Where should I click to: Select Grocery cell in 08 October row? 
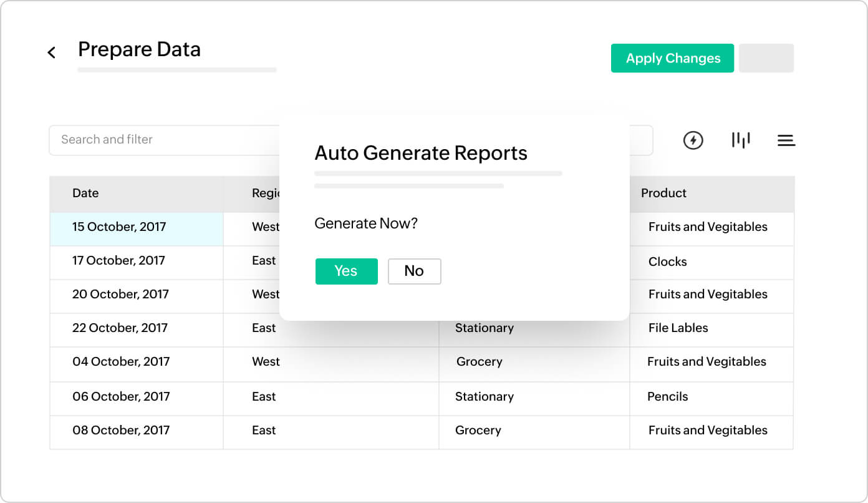tap(478, 431)
